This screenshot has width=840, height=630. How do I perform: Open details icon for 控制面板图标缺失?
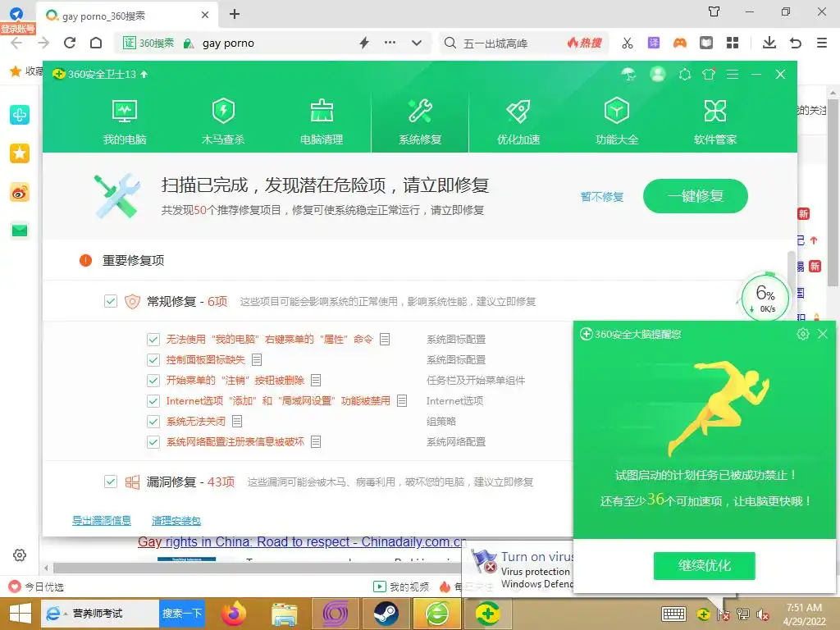point(257,359)
